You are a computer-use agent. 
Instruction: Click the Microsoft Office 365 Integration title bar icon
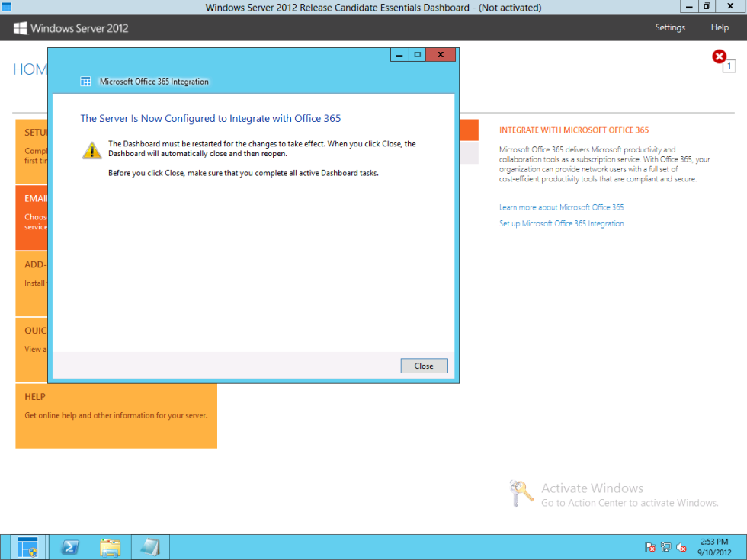(85, 81)
